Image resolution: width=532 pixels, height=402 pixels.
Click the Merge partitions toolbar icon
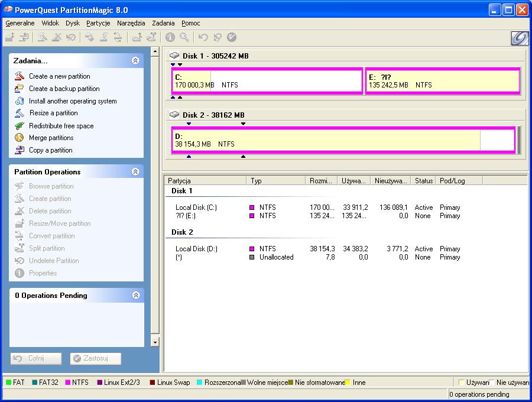coord(137,37)
